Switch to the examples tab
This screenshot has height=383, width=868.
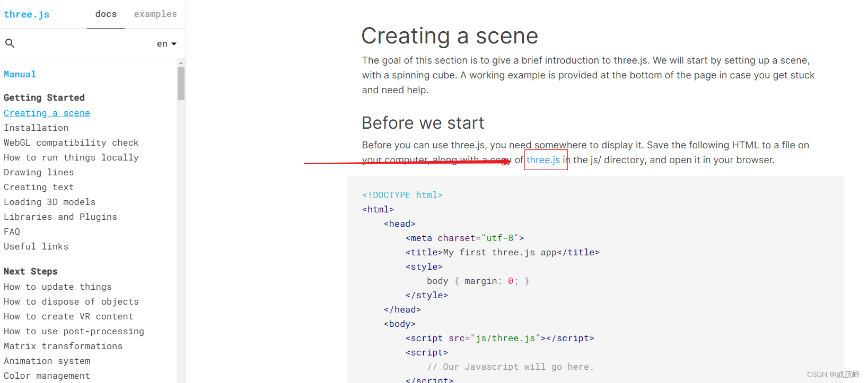coord(155,14)
